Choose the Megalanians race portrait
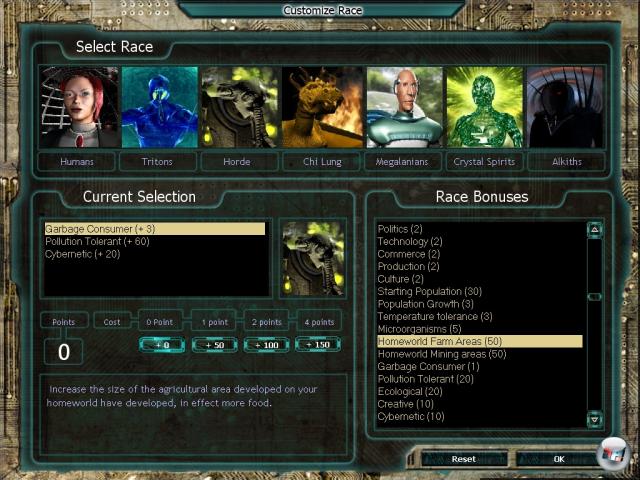 [x=404, y=107]
